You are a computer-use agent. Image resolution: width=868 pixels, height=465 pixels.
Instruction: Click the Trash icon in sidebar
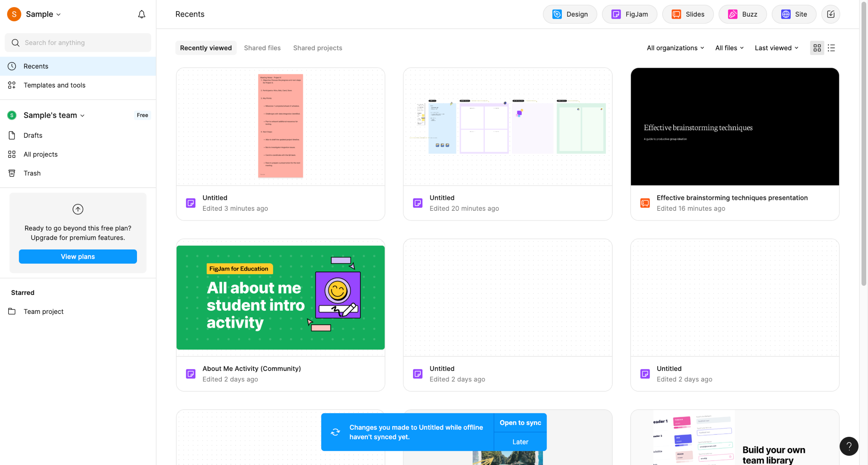click(x=12, y=173)
